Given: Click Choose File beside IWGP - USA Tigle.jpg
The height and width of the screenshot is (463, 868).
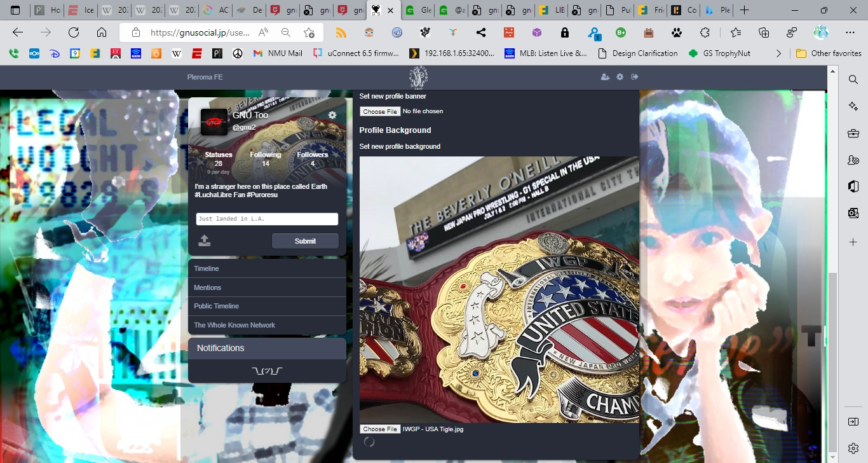Looking at the screenshot, I should 380,429.
